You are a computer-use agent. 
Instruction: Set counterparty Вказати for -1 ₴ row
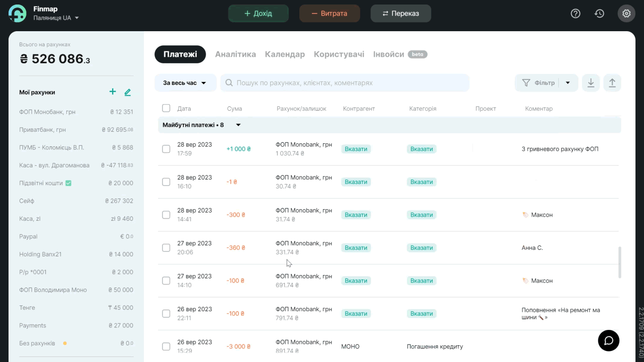click(356, 182)
